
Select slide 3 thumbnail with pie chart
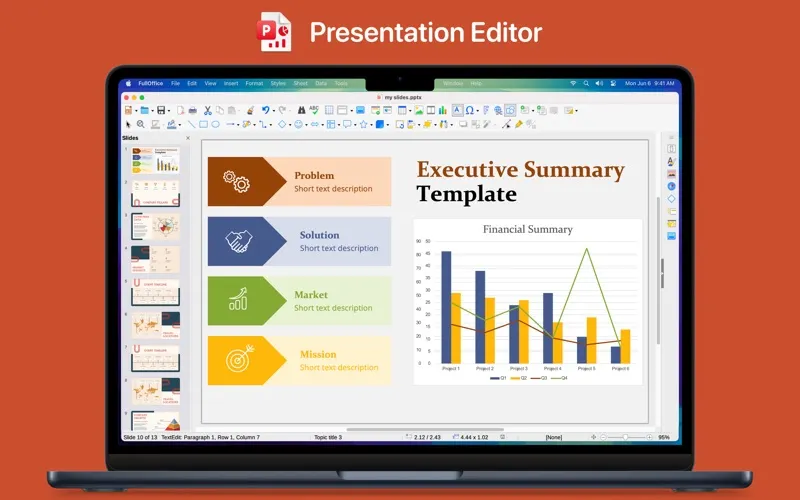click(155, 227)
